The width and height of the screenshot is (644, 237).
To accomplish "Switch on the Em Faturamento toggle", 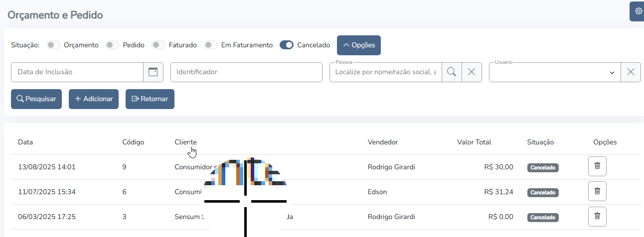I will click(211, 45).
